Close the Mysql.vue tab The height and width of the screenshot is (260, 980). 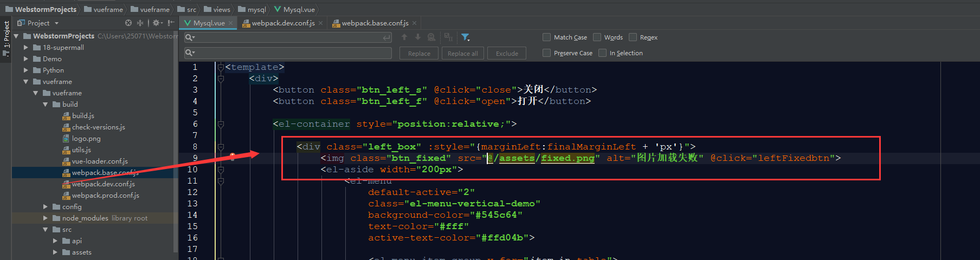[230, 23]
